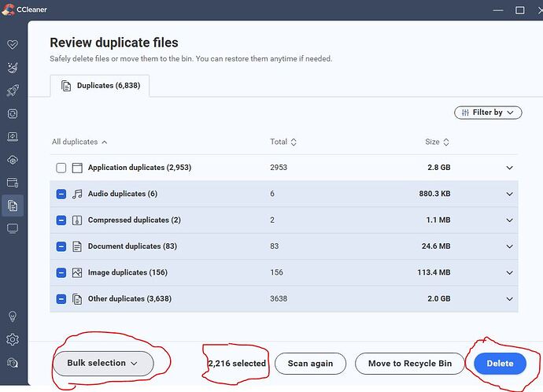Check the Application duplicates checkbox
Viewport: 543px width, 392px height.
coord(61,168)
